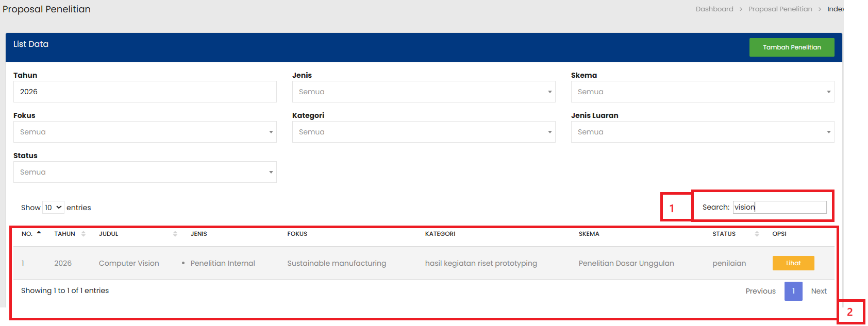
Task: Sort by the NO. column arrow
Action: point(39,233)
